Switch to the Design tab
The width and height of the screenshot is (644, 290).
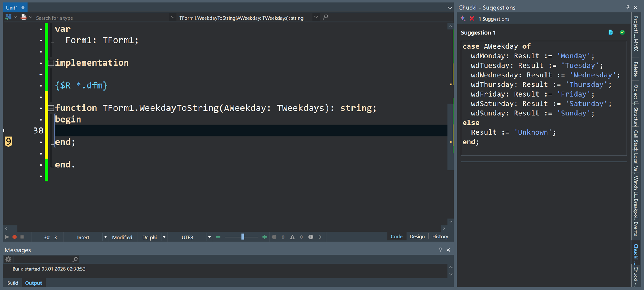pyautogui.click(x=417, y=237)
